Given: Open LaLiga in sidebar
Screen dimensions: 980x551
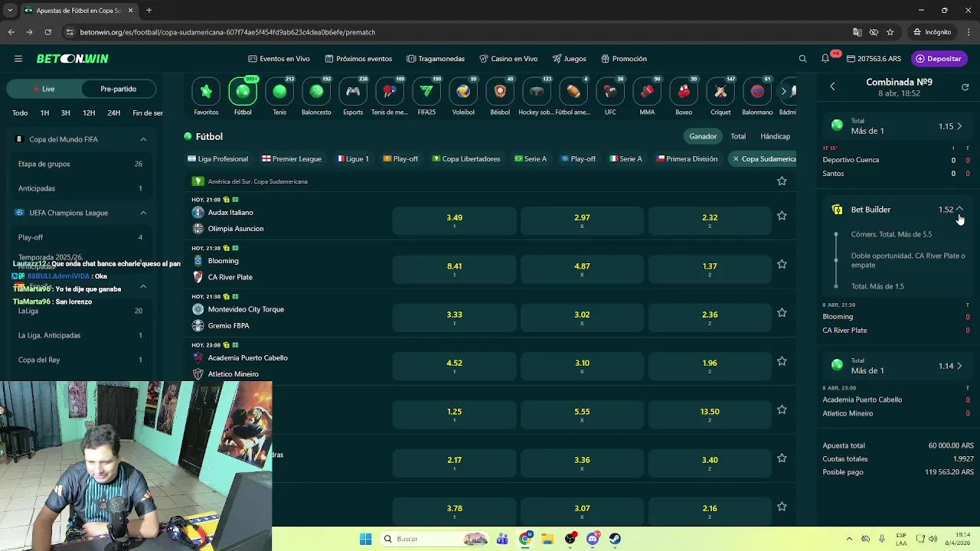Looking at the screenshot, I should (80, 311).
